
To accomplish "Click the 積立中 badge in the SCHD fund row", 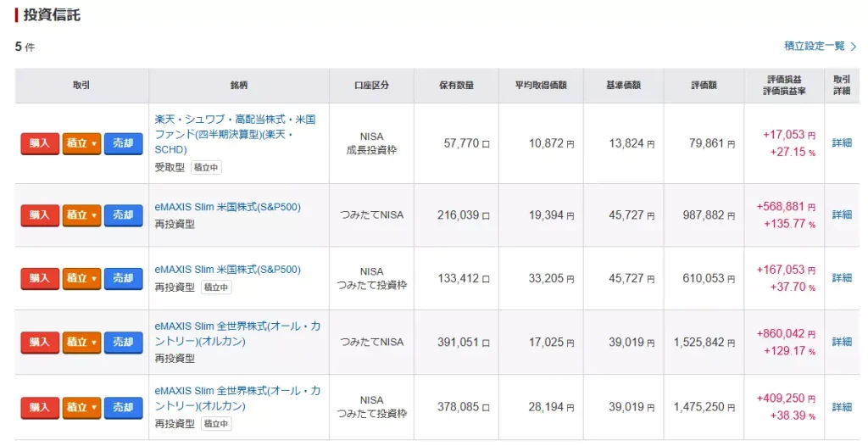I will (x=207, y=167).
